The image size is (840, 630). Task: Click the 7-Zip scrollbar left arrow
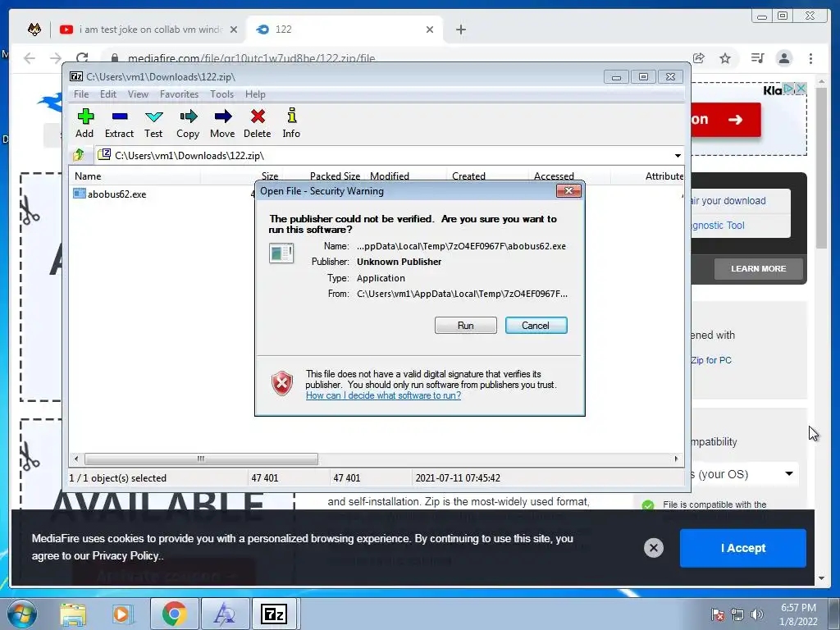click(76, 459)
